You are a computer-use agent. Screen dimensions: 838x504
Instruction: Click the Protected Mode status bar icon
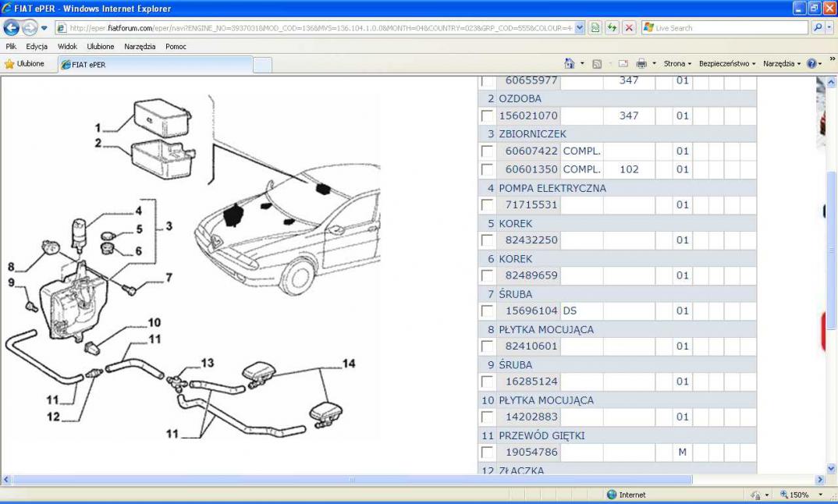click(756, 495)
